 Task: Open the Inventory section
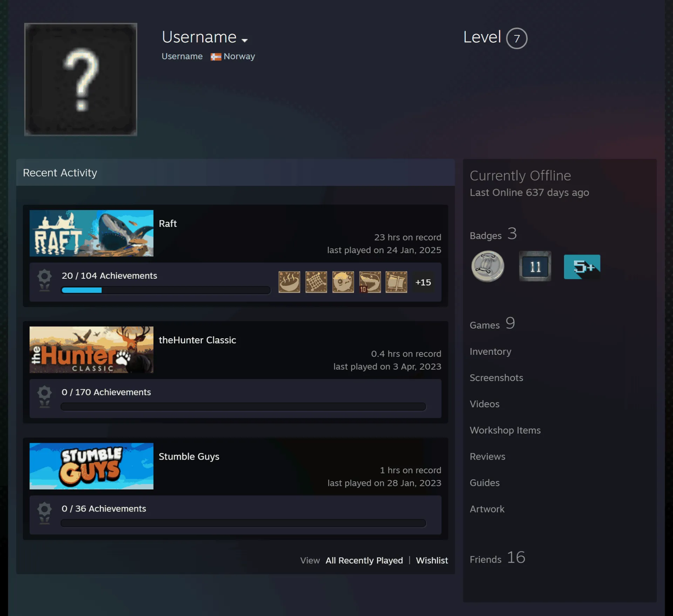(x=490, y=352)
